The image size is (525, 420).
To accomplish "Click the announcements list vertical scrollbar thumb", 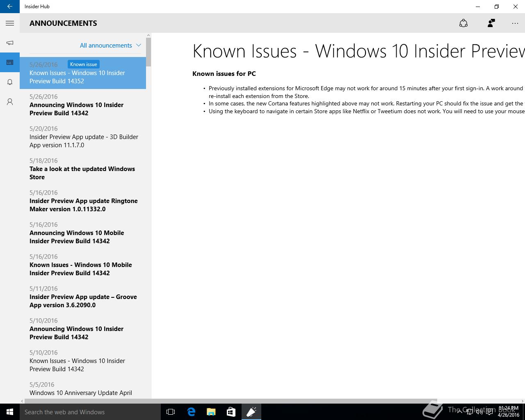I will (148, 52).
